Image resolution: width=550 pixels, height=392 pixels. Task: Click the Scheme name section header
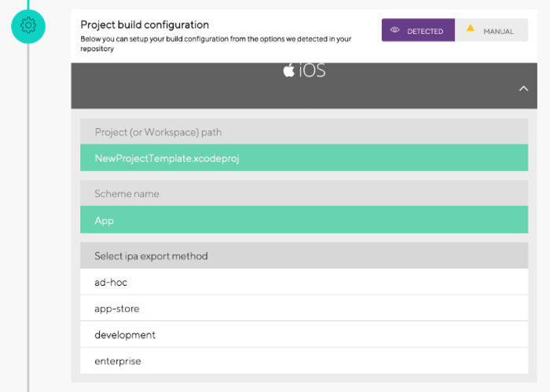point(304,193)
